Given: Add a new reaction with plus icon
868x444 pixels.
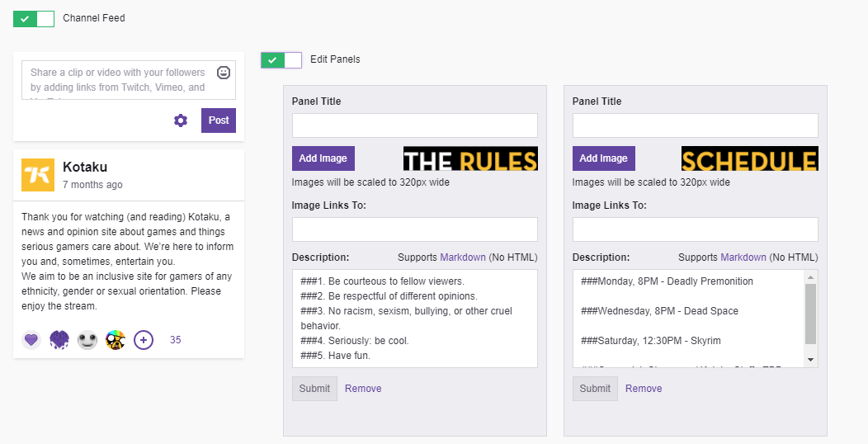Looking at the screenshot, I should 144,339.
